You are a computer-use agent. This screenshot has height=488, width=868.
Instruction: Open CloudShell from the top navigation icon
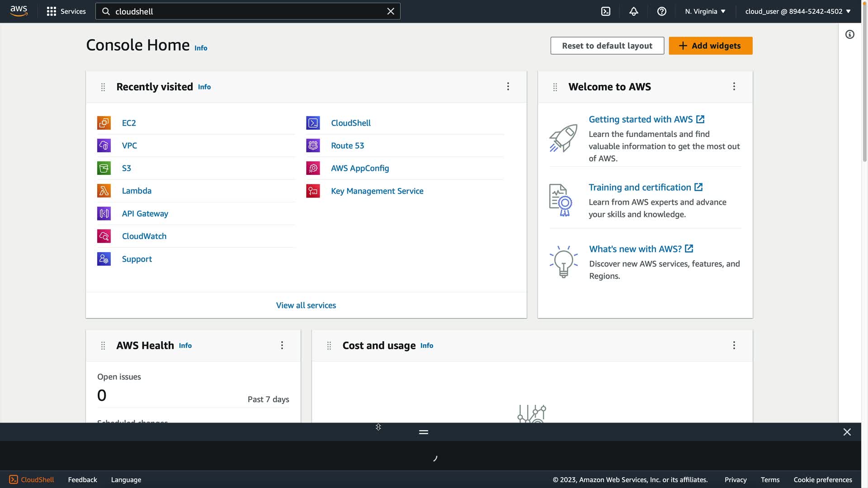point(606,11)
